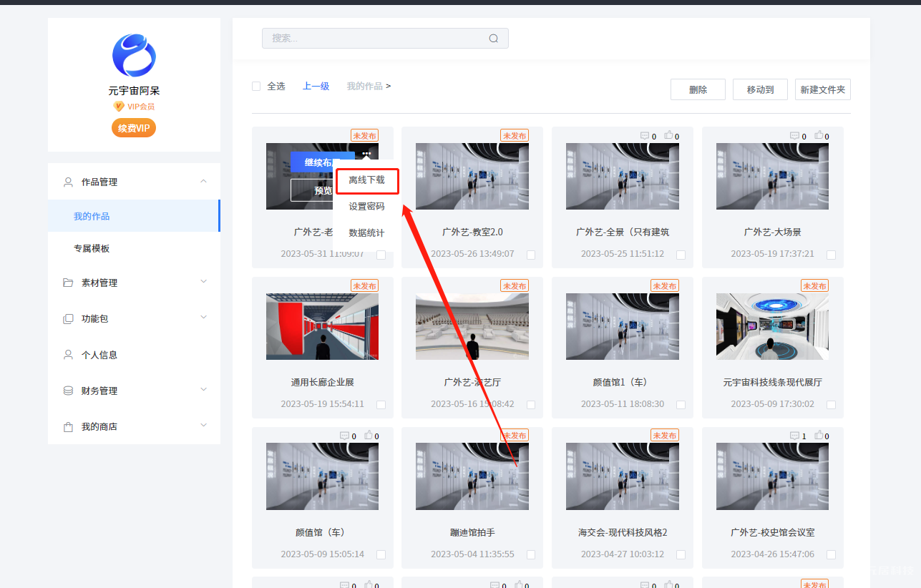Open the 元宇宙阿呆 profile avatar
The height and width of the screenshot is (588, 921).
(x=134, y=55)
